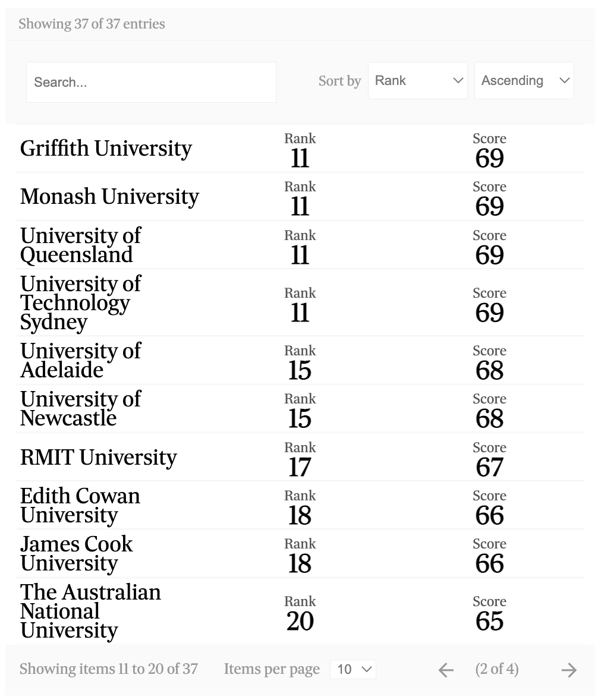This screenshot has width=598, height=700.
Task: Click the Showing 37 of 37 entries text
Action: click(x=92, y=24)
